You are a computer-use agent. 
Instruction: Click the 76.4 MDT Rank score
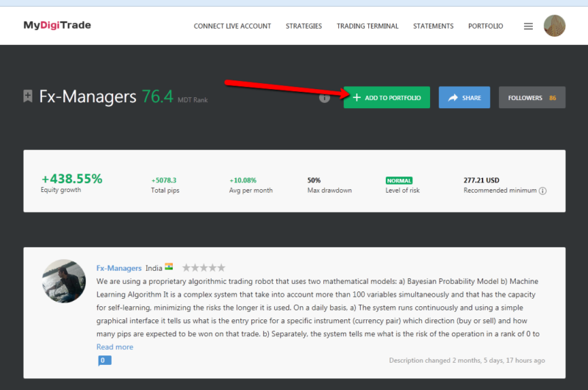coord(157,96)
